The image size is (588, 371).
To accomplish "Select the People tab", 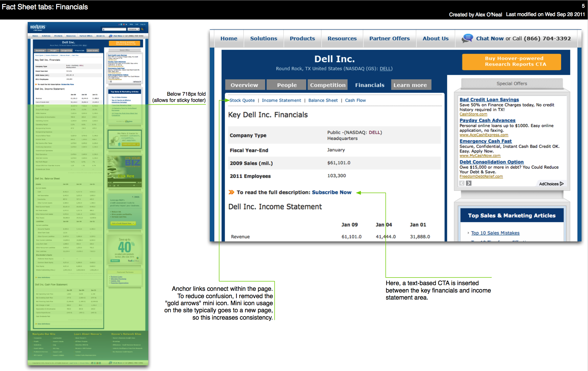I will pyautogui.click(x=287, y=85).
